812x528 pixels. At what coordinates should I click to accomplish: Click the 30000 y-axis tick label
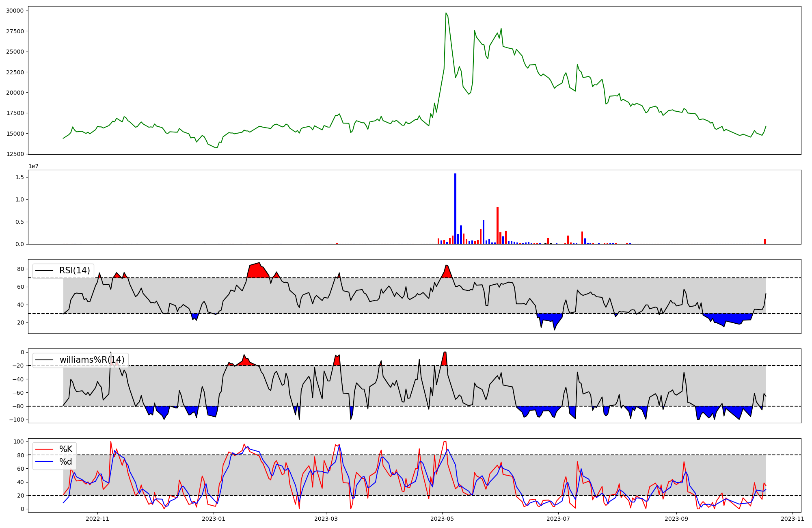[x=15, y=11]
